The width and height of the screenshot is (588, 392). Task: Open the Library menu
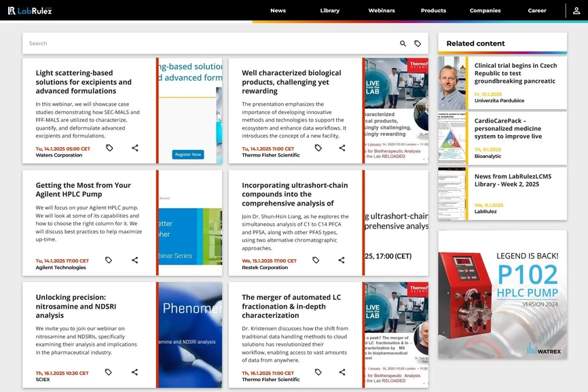[329, 10]
